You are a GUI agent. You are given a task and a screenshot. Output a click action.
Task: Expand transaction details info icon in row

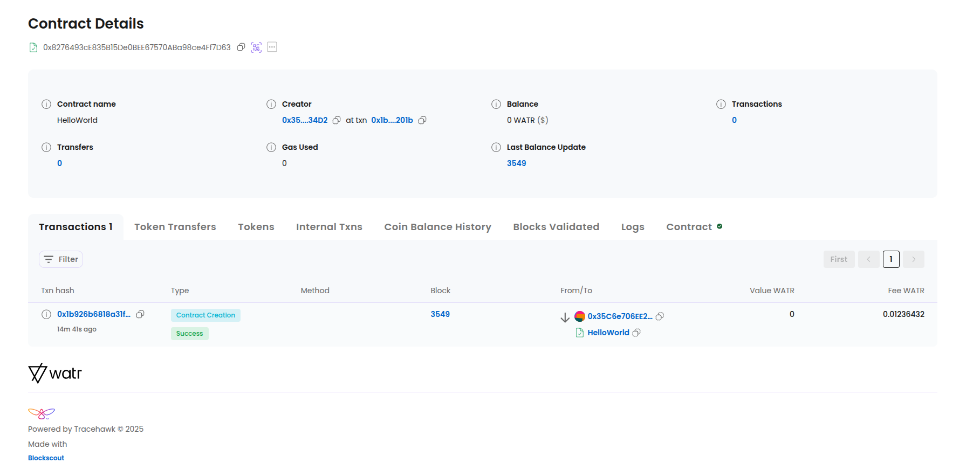click(46, 314)
